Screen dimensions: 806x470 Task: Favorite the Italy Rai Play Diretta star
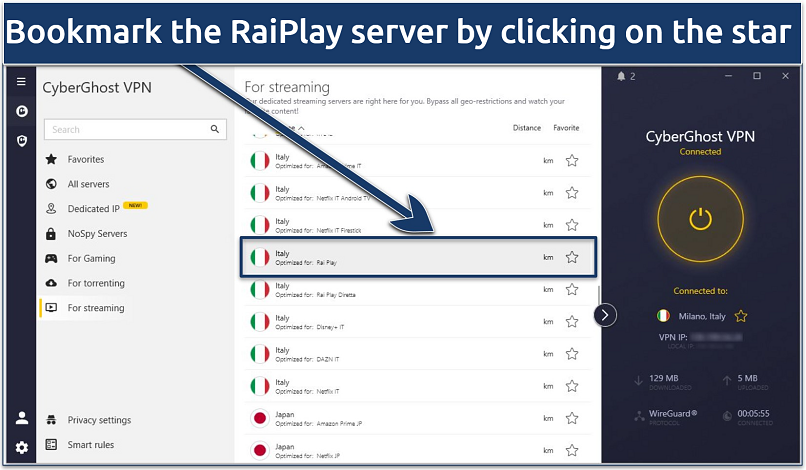[572, 290]
